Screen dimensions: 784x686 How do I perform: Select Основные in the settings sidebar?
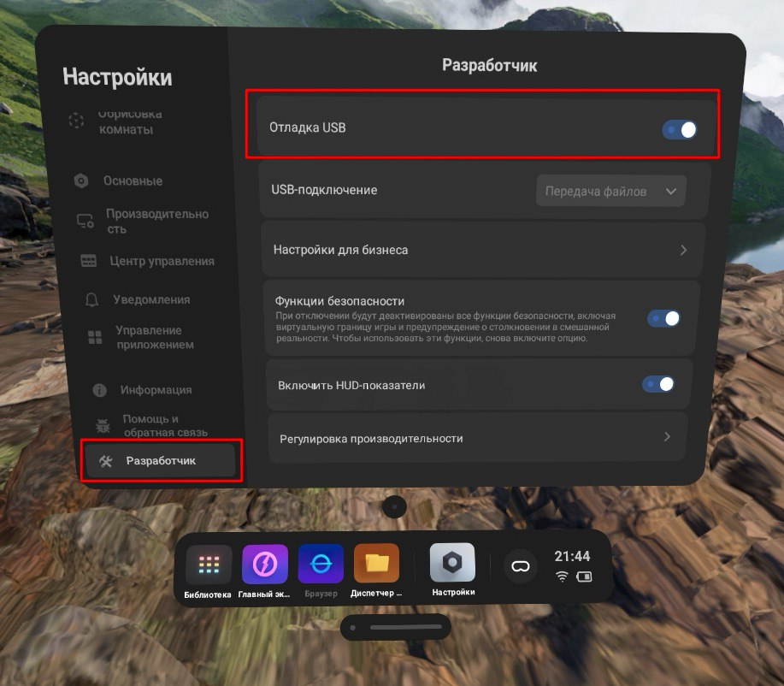pos(132,180)
